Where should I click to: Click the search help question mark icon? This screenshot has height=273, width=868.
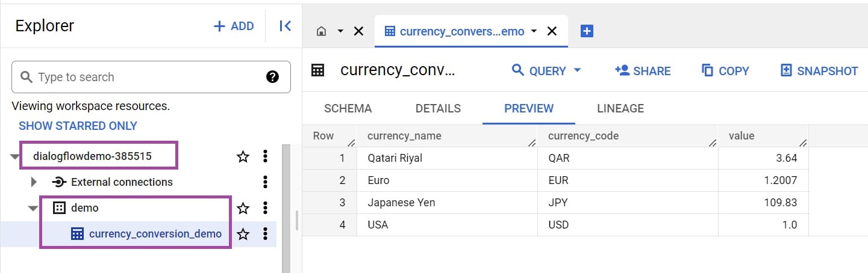coord(272,77)
